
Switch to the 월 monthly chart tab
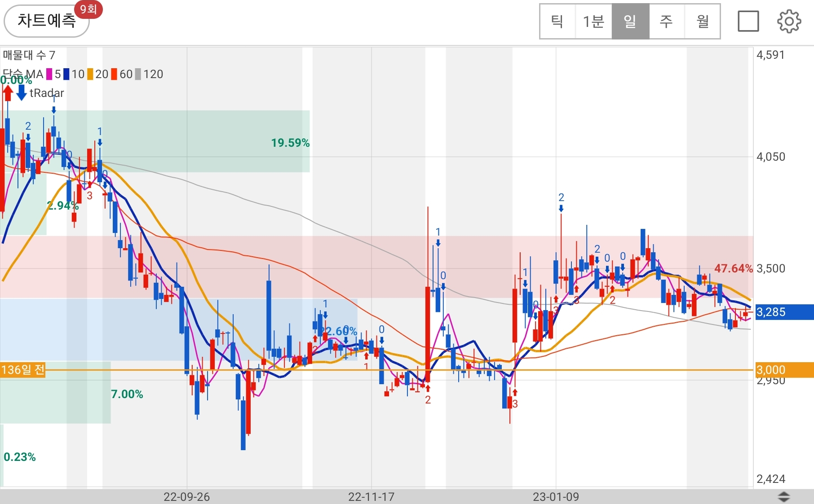pyautogui.click(x=702, y=21)
